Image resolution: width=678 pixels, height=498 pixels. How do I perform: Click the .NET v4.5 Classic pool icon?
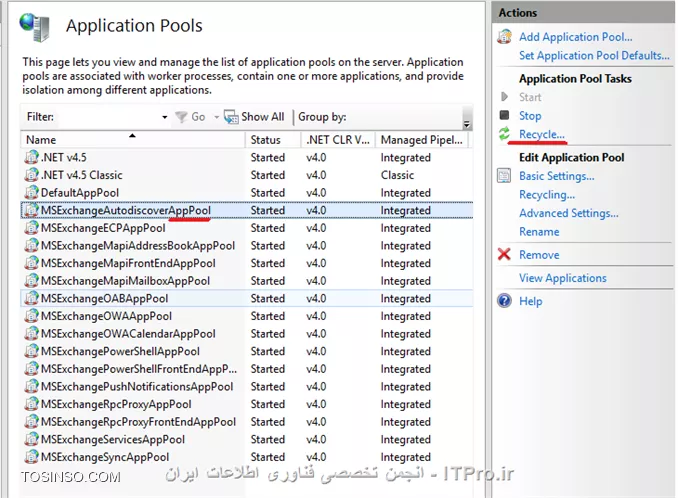(x=31, y=175)
